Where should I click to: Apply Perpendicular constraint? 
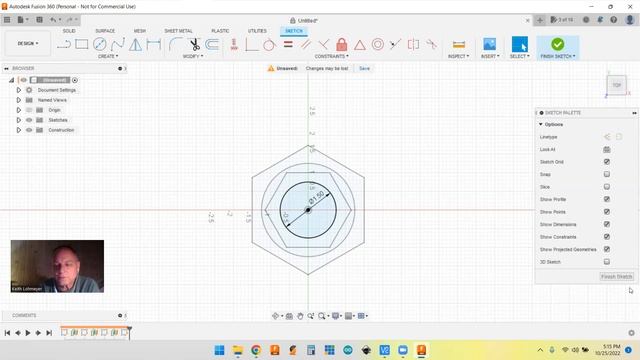tap(323, 44)
